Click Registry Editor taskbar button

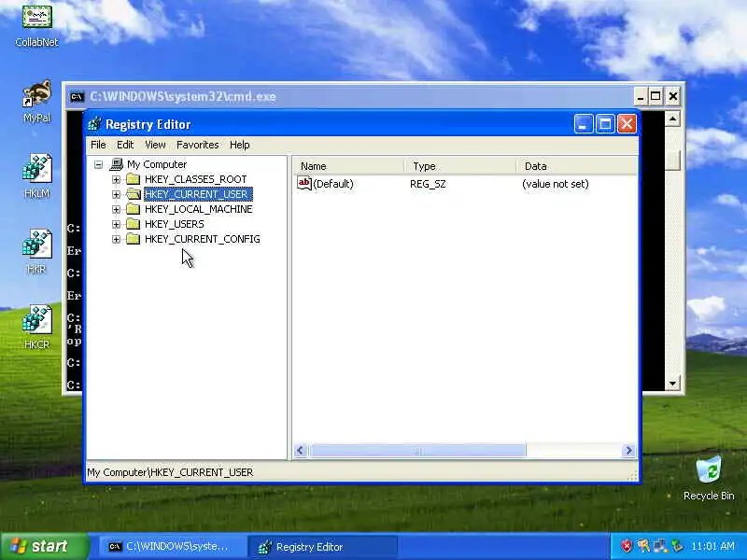pyautogui.click(x=322, y=546)
